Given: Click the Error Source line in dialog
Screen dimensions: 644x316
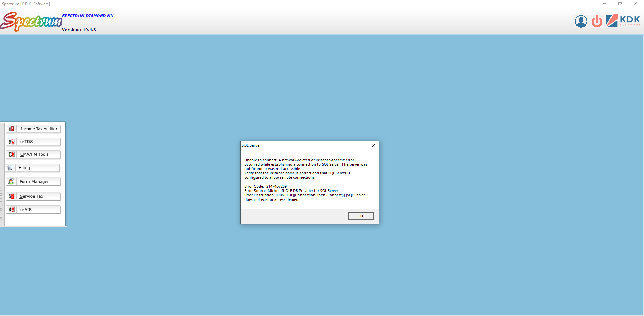Looking at the screenshot, I should [291, 191].
